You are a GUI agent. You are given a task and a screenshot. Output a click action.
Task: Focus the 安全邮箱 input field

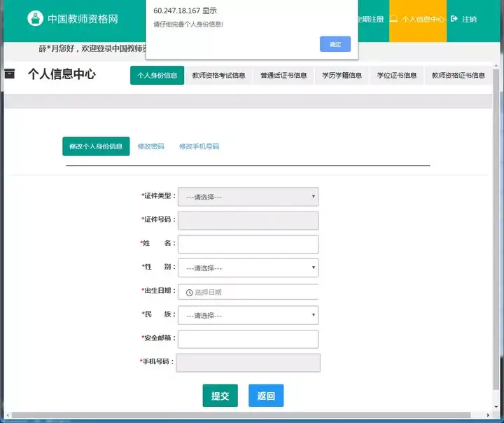click(248, 339)
